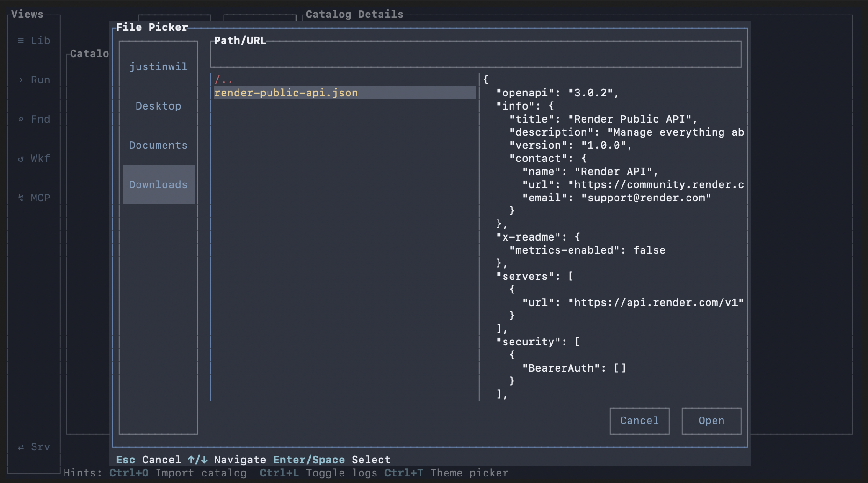The width and height of the screenshot is (868, 483).
Task: Open the Documents folder shortcut
Action: coord(158,145)
